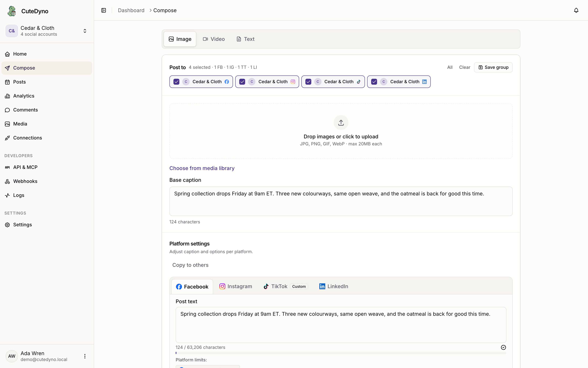Open Analytics in the sidebar
588x368 pixels.
tap(47, 96)
